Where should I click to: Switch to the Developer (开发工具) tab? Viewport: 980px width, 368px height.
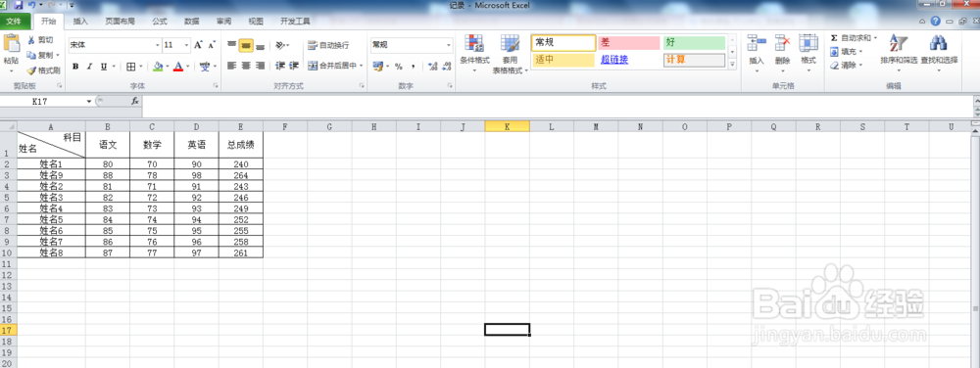[x=296, y=22]
